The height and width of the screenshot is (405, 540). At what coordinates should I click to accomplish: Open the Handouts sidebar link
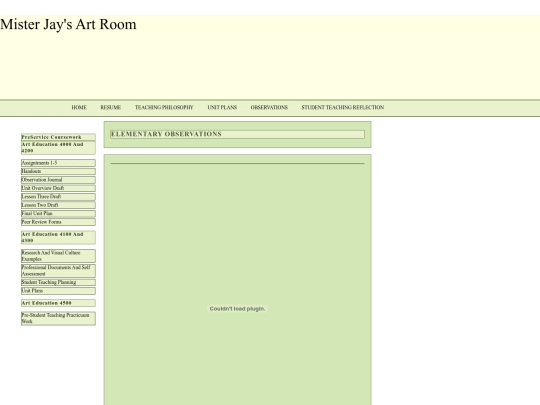[58, 171]
